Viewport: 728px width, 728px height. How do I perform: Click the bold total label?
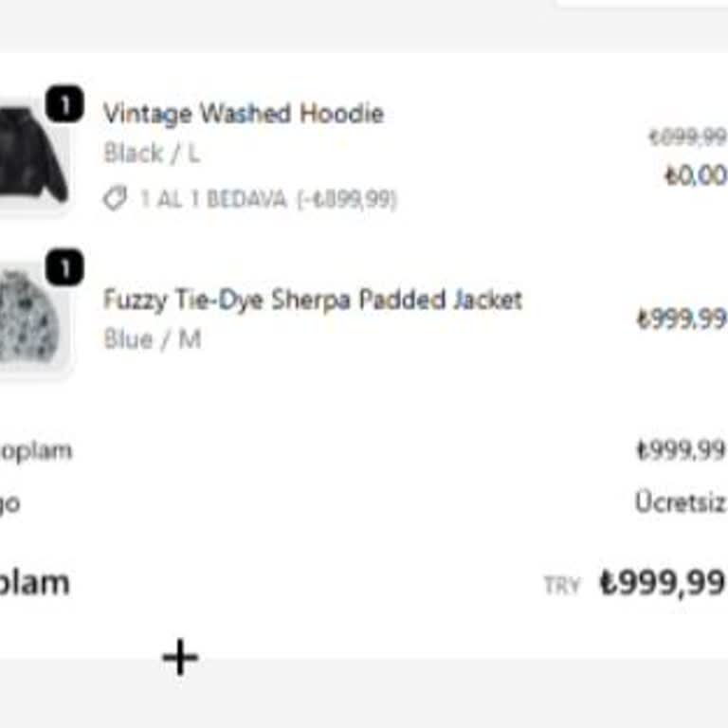point(34,581)
